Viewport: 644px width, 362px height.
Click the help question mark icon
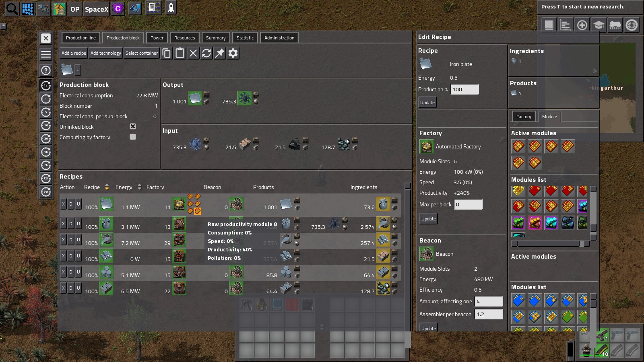click(46, 70)
